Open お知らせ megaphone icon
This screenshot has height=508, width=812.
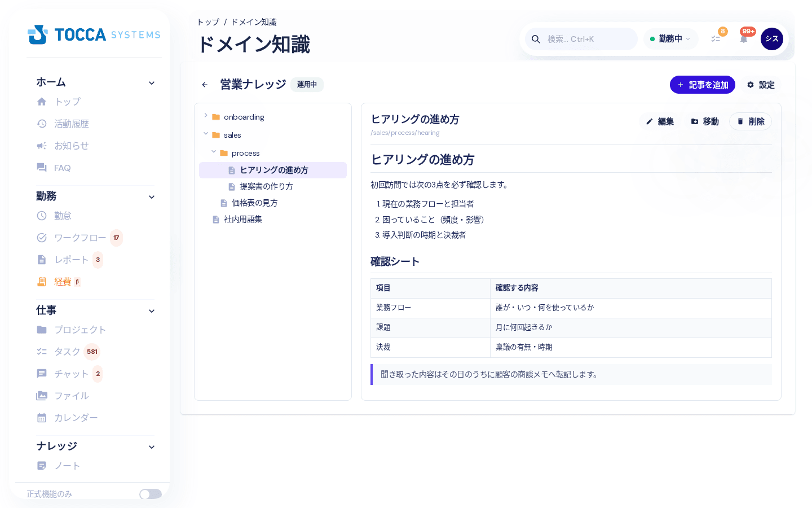coord(42,146)
